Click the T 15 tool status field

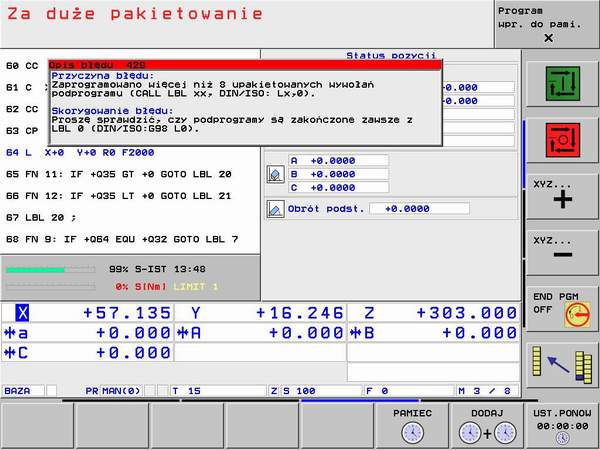(218, 391)
